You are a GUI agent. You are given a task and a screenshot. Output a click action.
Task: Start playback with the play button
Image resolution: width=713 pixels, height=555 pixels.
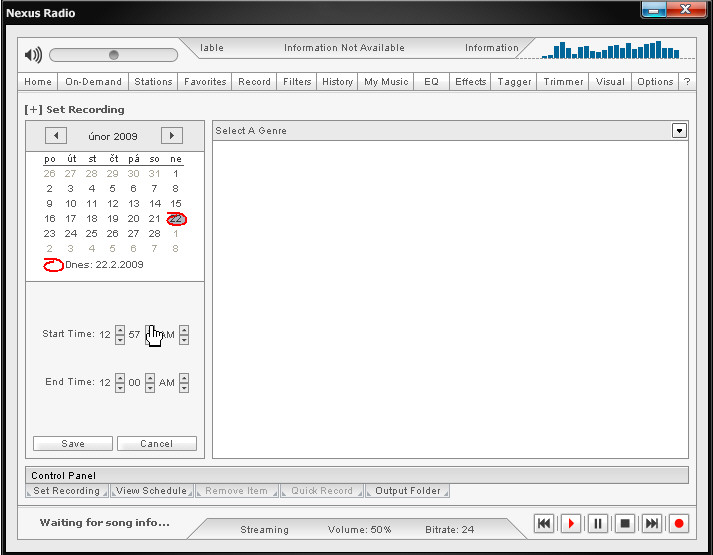pyautogui.click(x=571, y=524)
